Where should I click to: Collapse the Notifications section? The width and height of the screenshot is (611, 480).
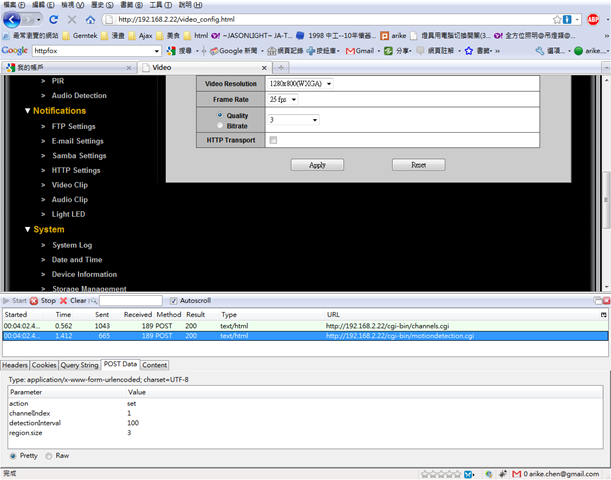click(x=27, y=111)
